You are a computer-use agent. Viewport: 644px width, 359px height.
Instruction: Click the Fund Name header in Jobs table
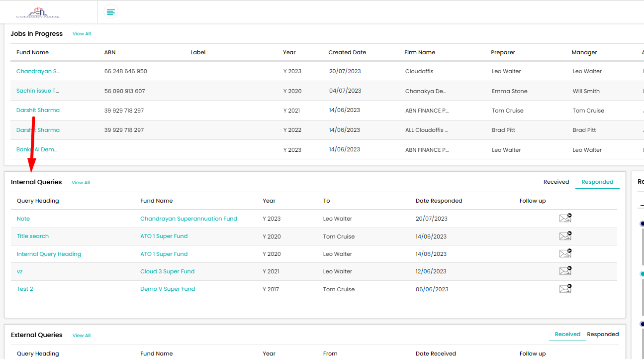point(32,52)
